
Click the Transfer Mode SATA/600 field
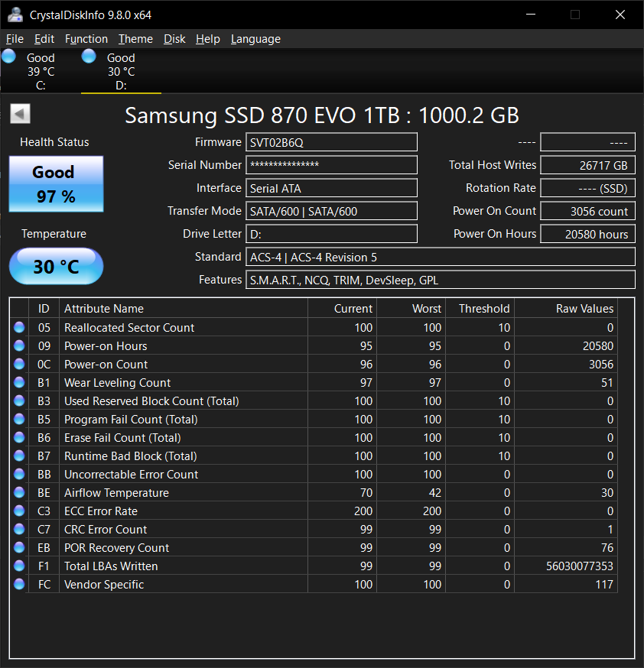click(x=332, y=211)
